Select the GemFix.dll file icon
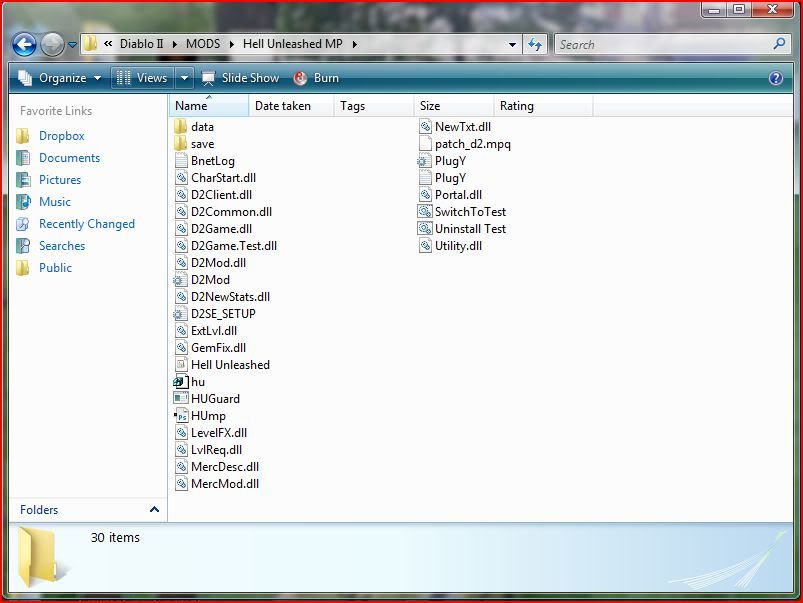The height and width of the screenshot is (603, 803). (181, 348)
